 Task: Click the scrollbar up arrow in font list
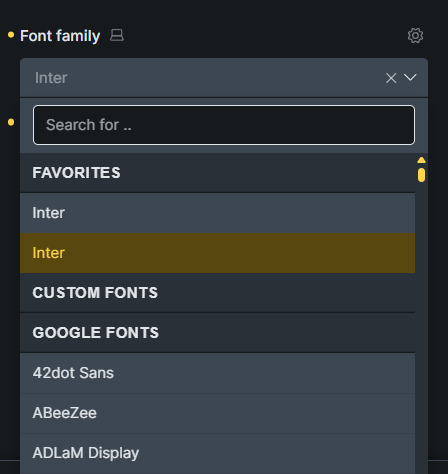click(421, 160)
